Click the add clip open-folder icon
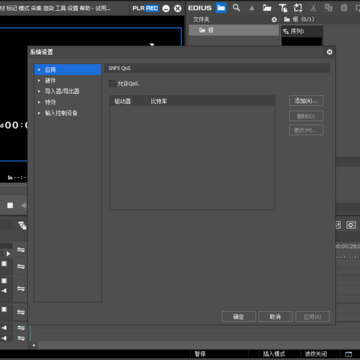The height and width of the screenshot is (360, 360). [267, 8]
